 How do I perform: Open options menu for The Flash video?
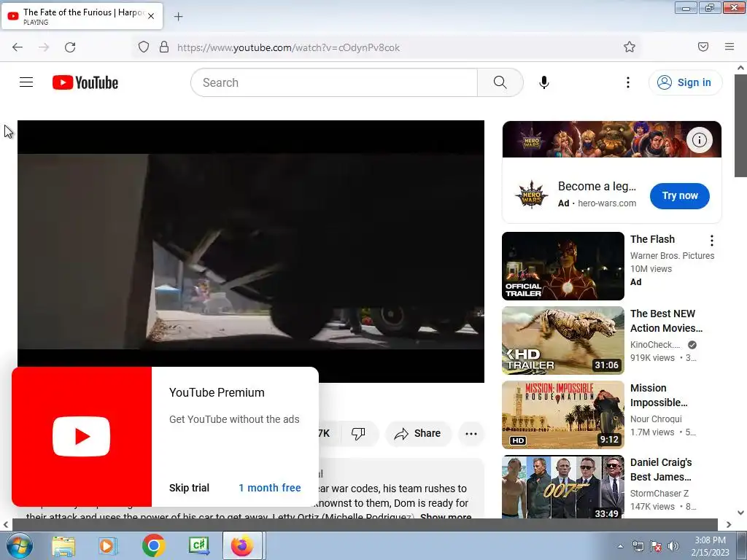pos(712,241)
